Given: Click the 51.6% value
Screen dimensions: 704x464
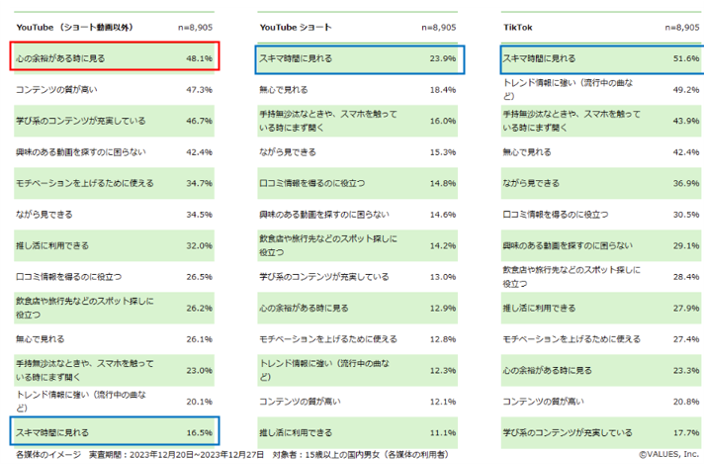Looking at the screenshot, I should click(x=686, y=58).
